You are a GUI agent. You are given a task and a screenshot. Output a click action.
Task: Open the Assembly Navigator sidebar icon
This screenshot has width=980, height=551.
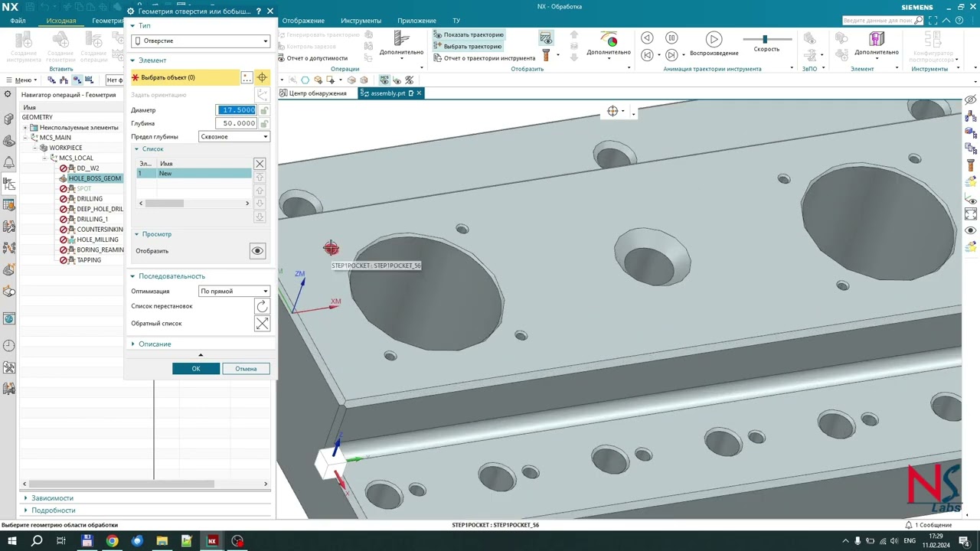coord(9,119)
